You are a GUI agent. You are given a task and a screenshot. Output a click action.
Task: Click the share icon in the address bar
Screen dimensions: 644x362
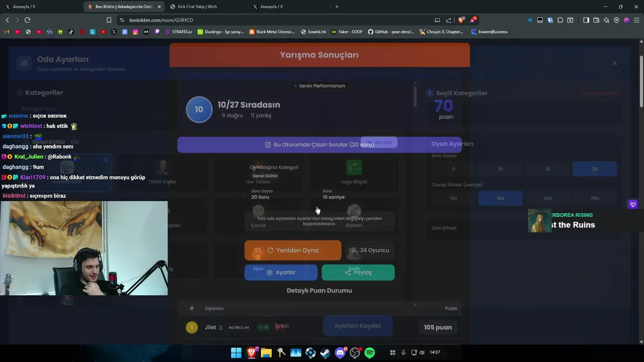point(449,20)
